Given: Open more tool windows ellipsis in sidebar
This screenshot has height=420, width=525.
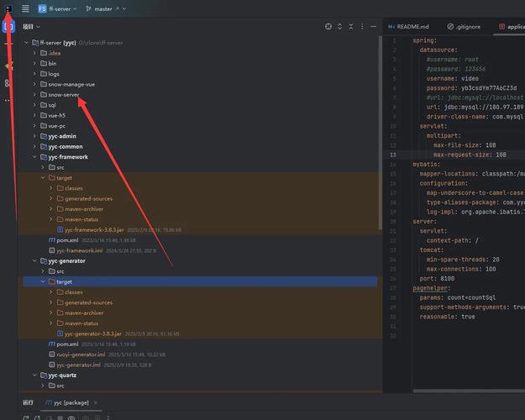Looking at the screenshot, I should (8, 101).
